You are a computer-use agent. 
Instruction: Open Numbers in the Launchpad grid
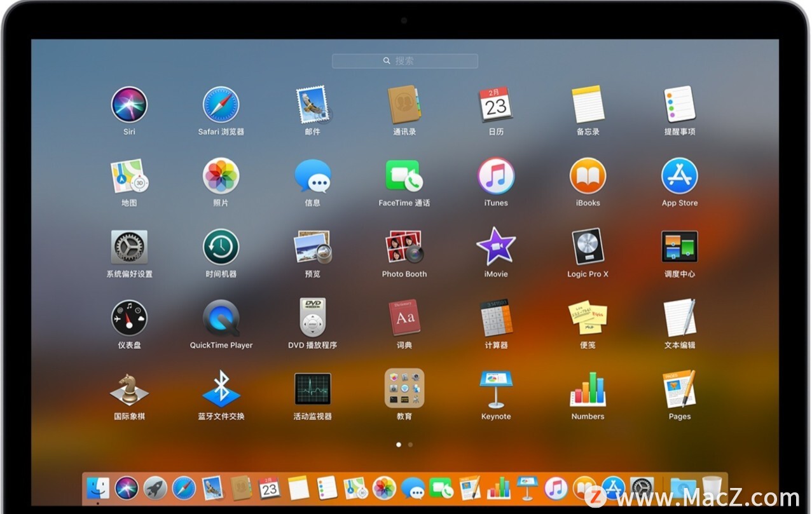[x=588, y=389]
